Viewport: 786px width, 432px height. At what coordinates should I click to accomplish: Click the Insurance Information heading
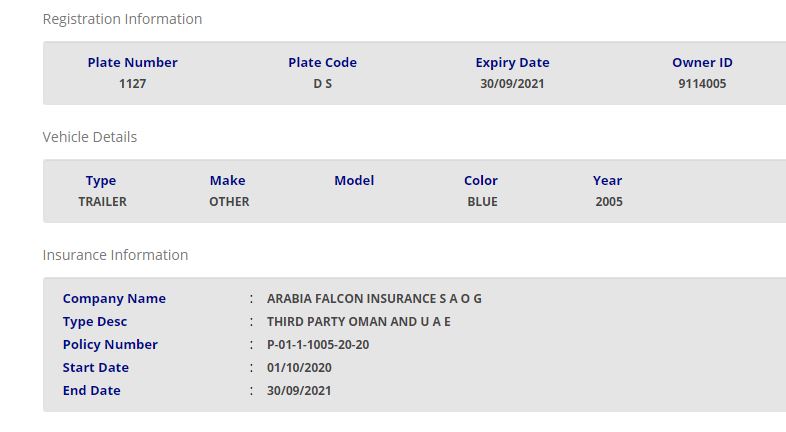[115, 255]
